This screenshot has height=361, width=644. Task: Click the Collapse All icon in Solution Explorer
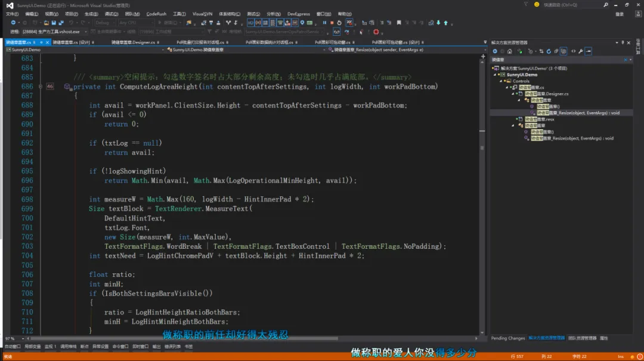[x=556, y=51]
